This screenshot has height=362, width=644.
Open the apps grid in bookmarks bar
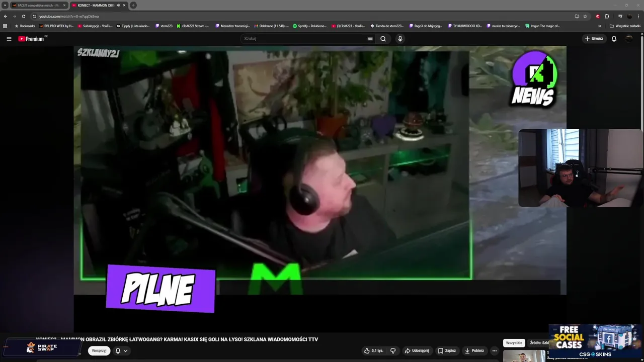[5, 26]
